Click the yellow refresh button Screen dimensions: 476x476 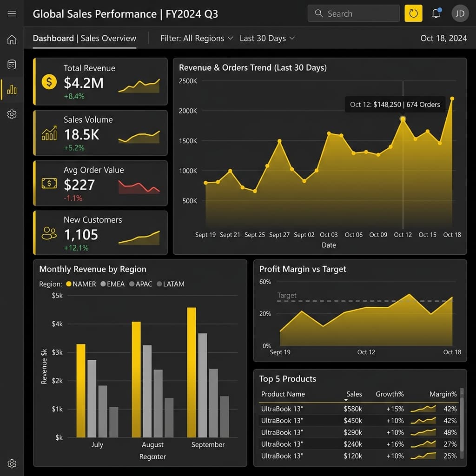[x=413, y=13]
